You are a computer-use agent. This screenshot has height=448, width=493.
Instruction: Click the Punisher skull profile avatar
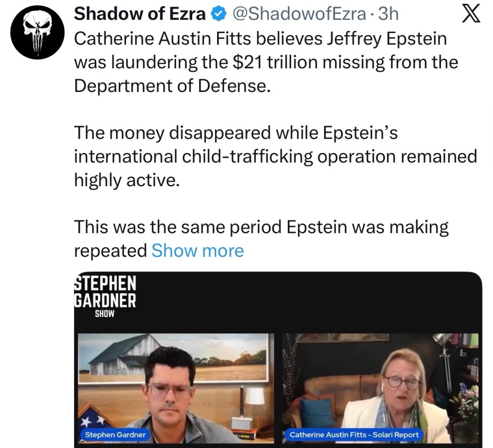point(37,32)
